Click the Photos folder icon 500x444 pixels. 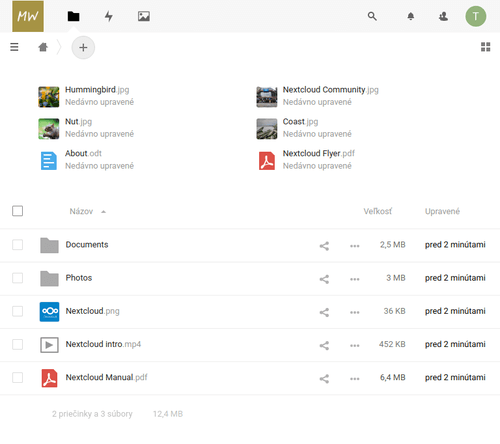[49, 278]
